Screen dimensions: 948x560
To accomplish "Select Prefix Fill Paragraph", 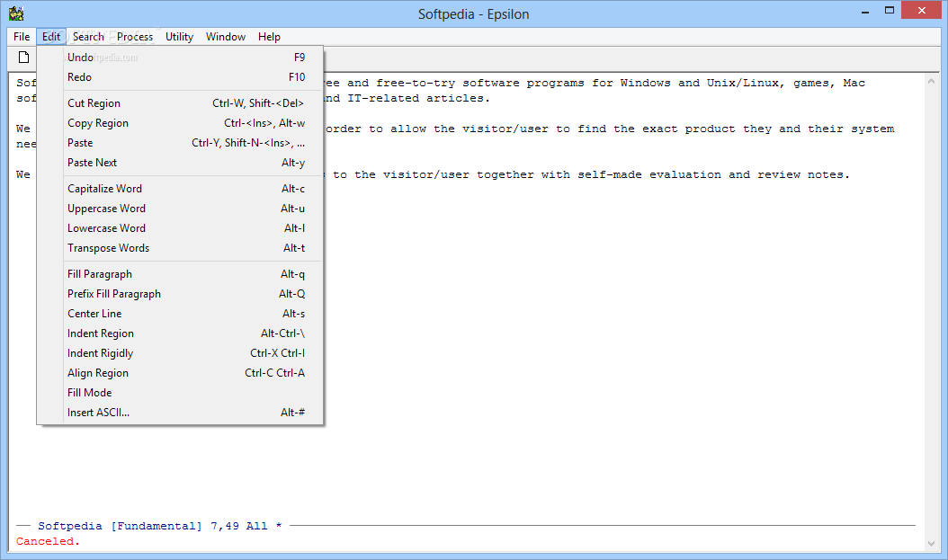I will click(180, 294).
